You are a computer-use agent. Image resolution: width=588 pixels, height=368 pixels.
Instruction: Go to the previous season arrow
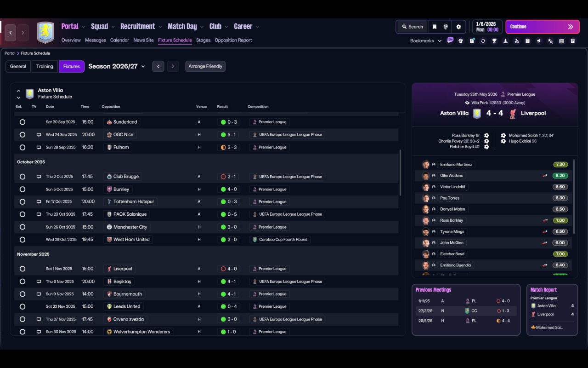tap(158, 66)
